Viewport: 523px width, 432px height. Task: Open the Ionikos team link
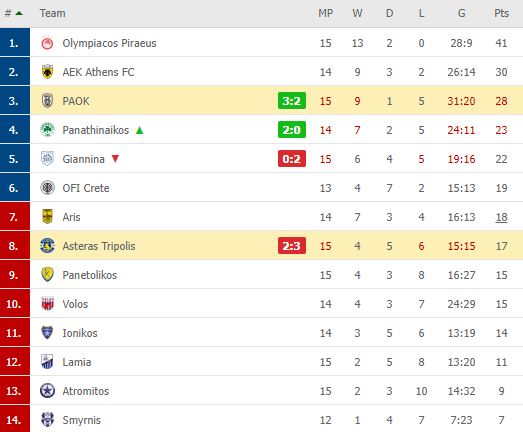(80, 333)
